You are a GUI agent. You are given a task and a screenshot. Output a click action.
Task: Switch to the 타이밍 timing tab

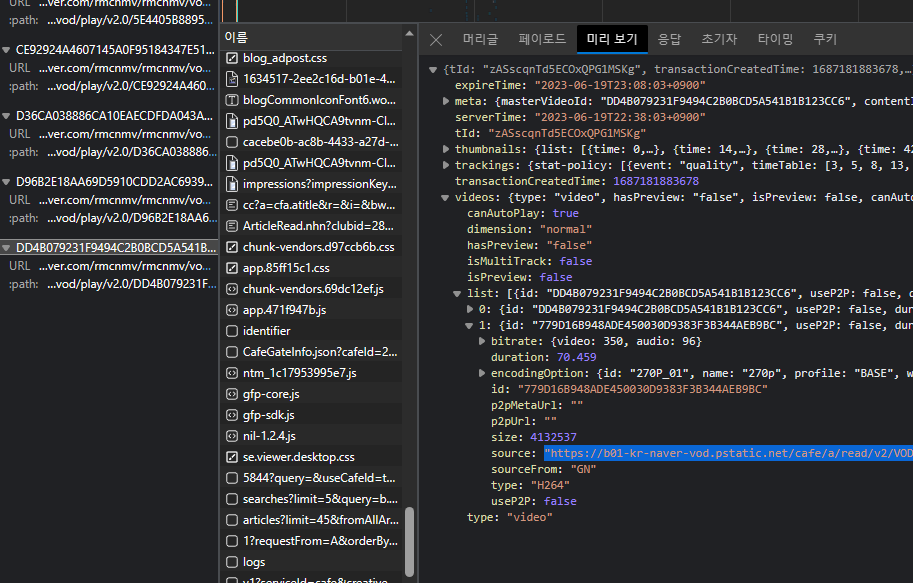click(x=775, y=39)
